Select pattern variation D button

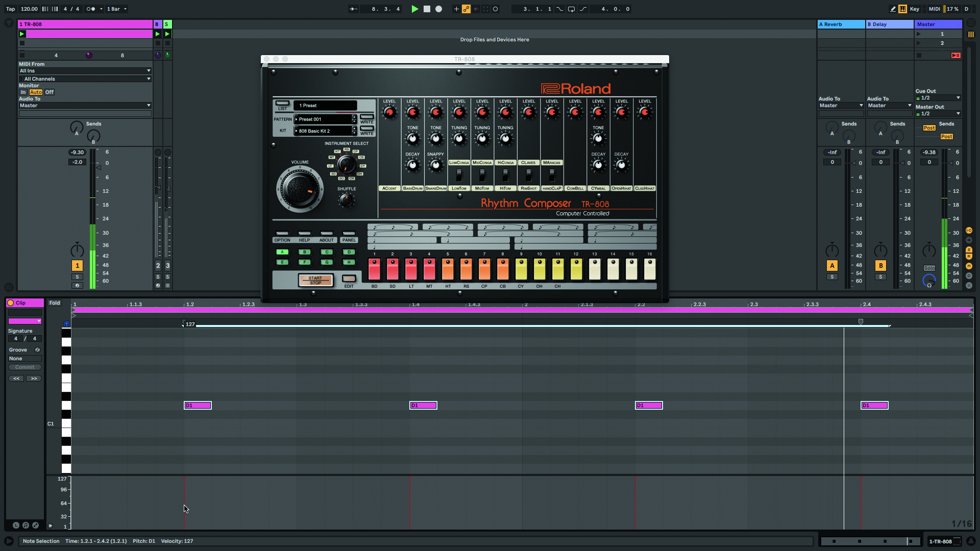tap(349, 252)
